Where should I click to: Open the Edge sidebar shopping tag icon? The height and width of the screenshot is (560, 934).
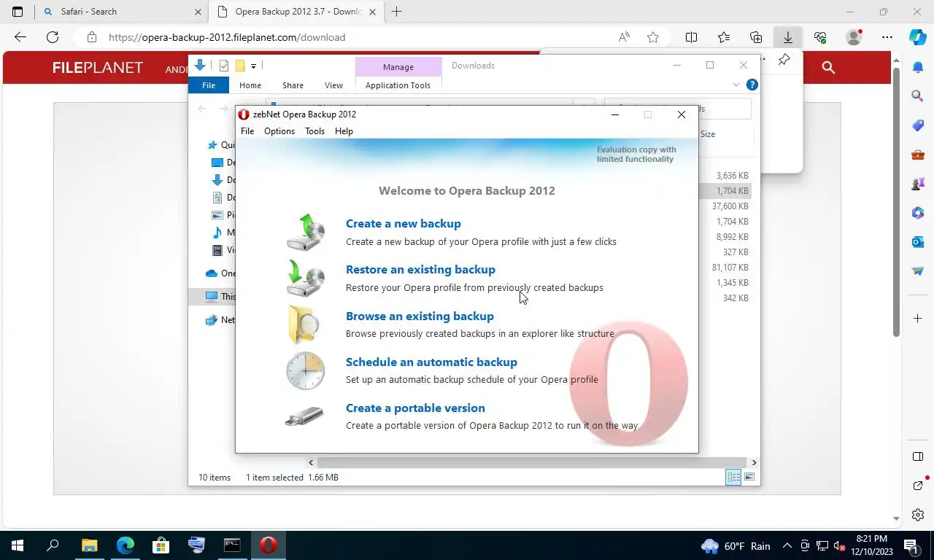pos(918,125)
